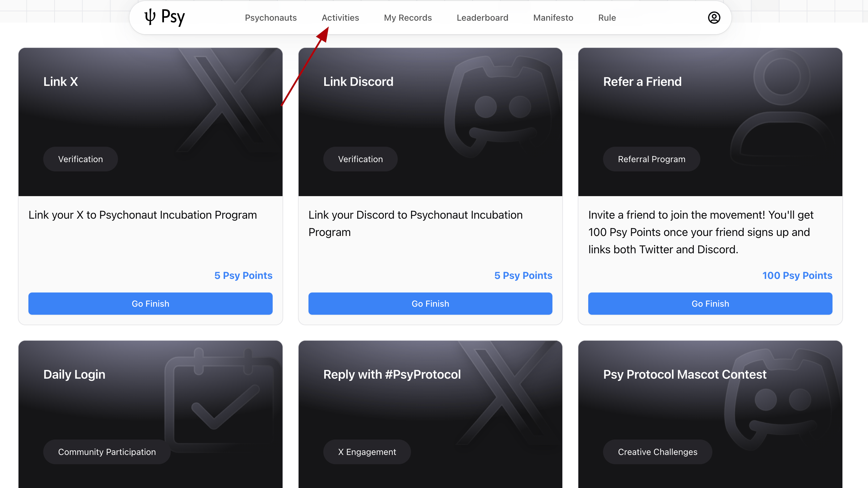Open the Psychonauts nav item
The height and width of the screenshot is (488, 868).
tap(270, 18)
